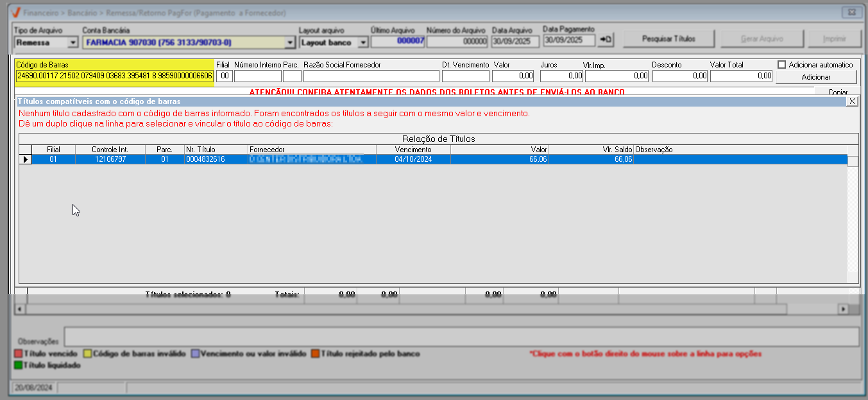Viewport: 868px width, 400px height.
Task: Open the Tipo de Arquivo dropdown
Action: click(x=72, y=42)
